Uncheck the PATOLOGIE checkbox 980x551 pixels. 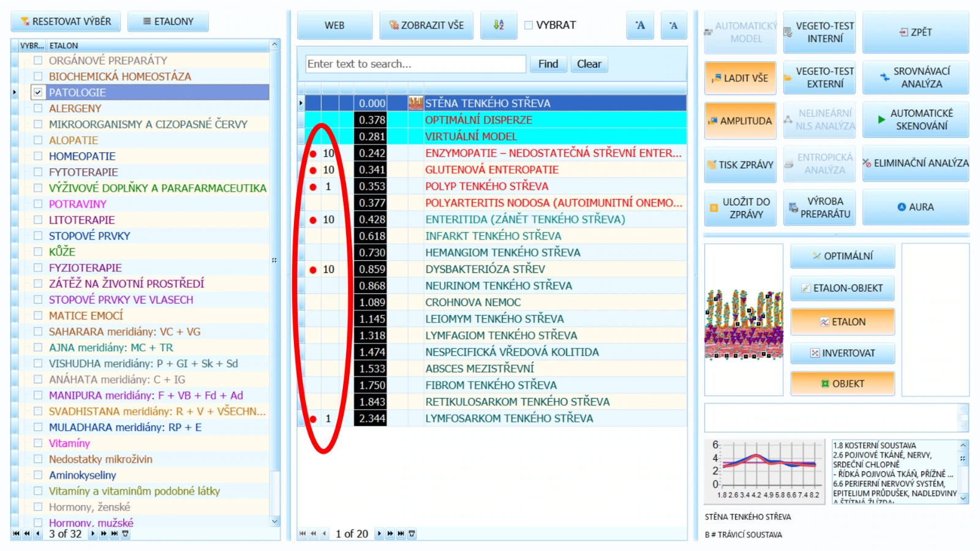pyautogui.click(x=38, y=92)
